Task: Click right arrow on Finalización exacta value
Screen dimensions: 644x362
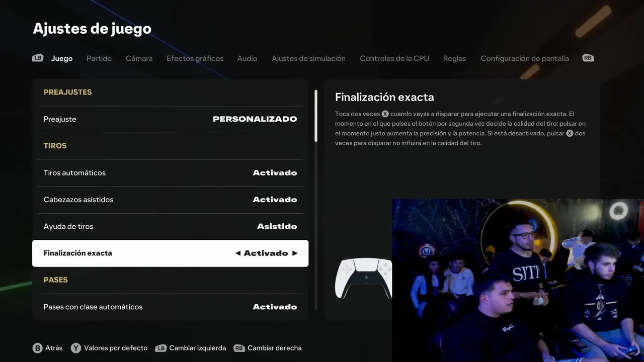Action: tap(295, 253)
